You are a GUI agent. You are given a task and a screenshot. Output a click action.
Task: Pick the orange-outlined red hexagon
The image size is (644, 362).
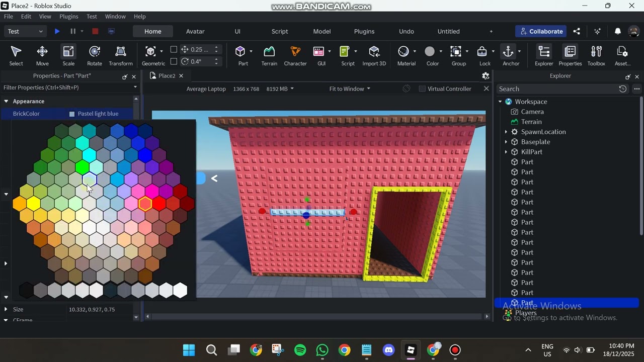click(x=145, y=204)
